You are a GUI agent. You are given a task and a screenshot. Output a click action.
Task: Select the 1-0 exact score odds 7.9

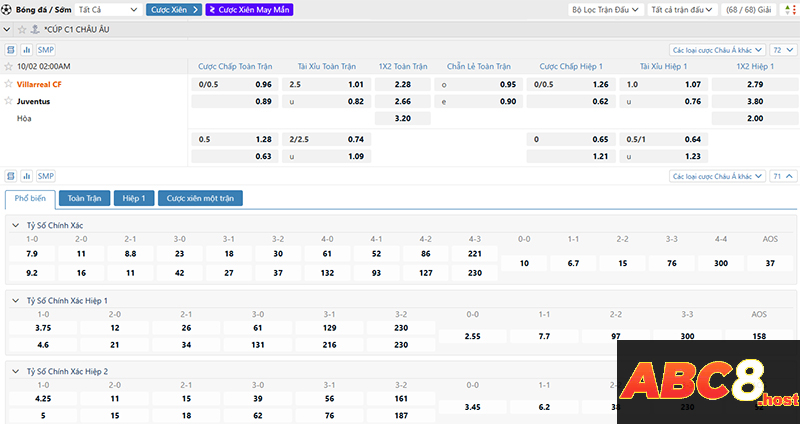[31, 254]
